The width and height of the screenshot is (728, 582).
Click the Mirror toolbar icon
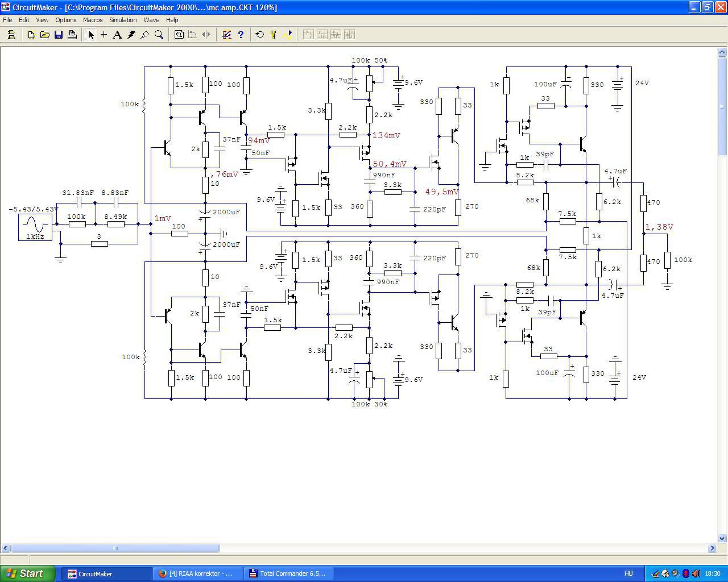(x=206, y=35)
